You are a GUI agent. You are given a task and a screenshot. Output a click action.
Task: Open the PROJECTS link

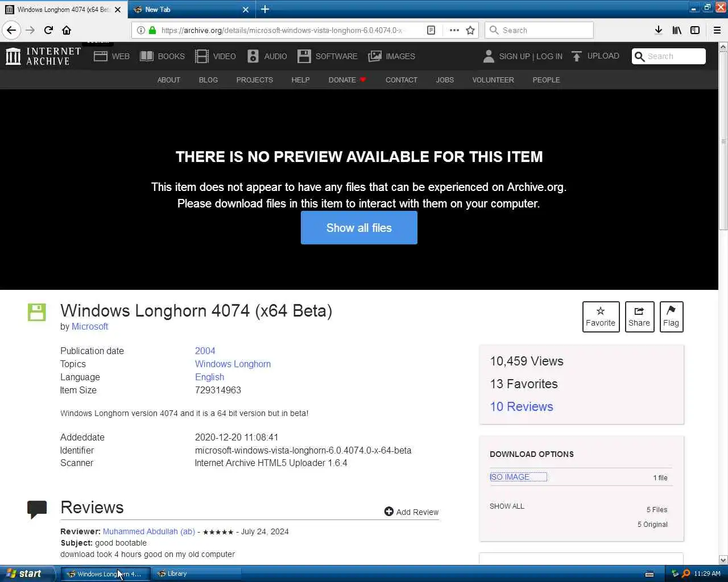pyautogui.click(x=255, y=80)
